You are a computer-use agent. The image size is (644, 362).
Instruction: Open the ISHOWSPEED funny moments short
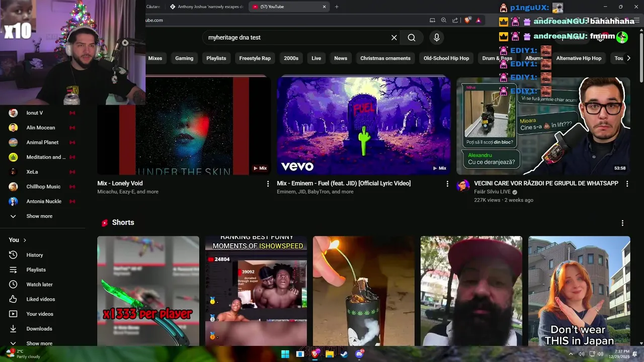pyautogui.click(x=256, y=291)
